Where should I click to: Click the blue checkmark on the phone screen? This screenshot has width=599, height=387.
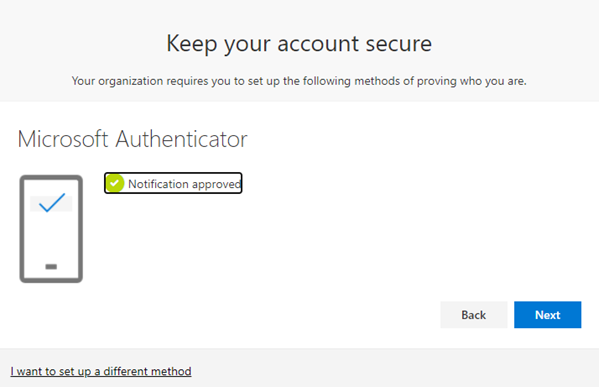(x=52, y=202)
